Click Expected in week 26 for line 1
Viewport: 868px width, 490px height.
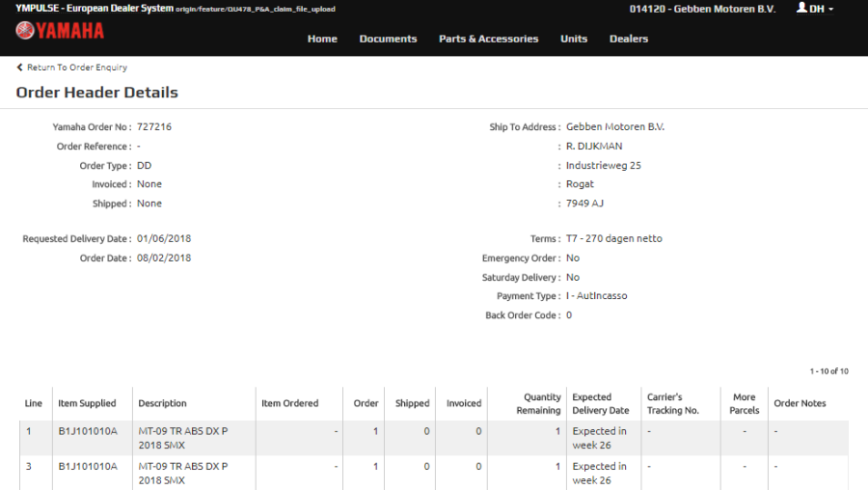600,438
